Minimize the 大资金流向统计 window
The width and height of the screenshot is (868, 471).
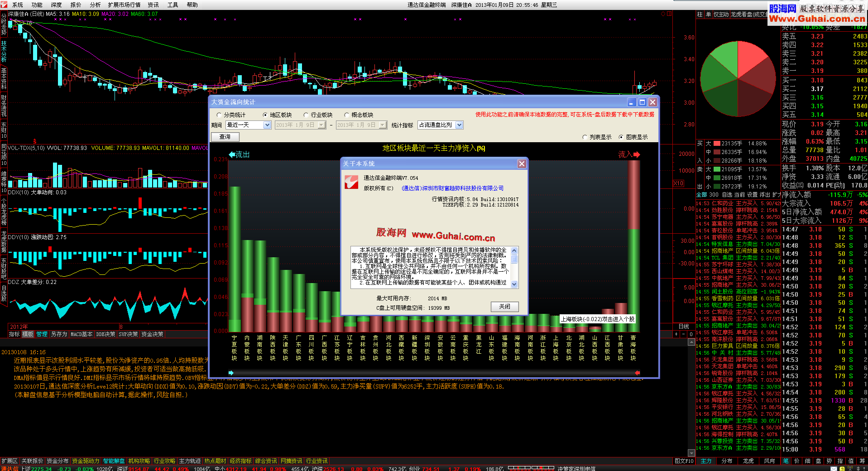pyautogui.click(x=632, y=102)
